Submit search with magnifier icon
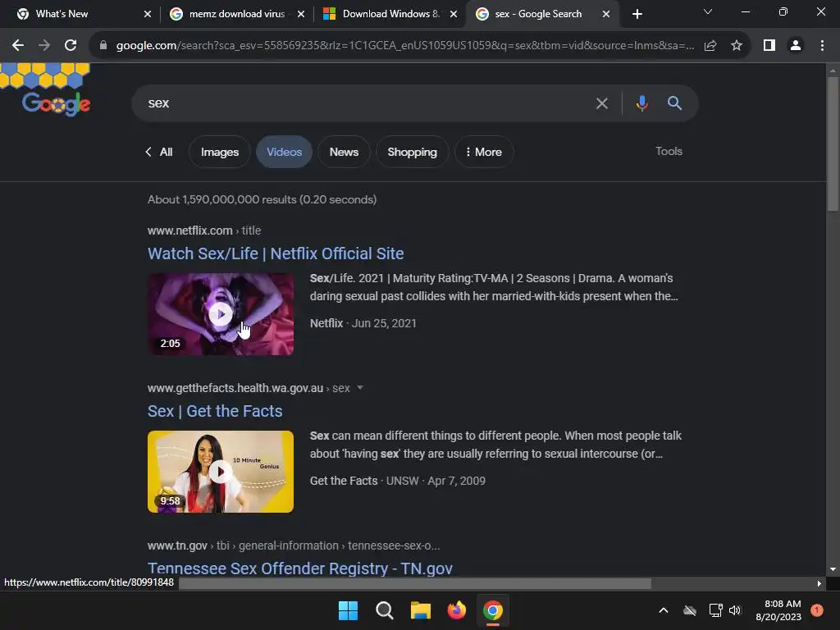The image size is (840, 630). [674, 103]
